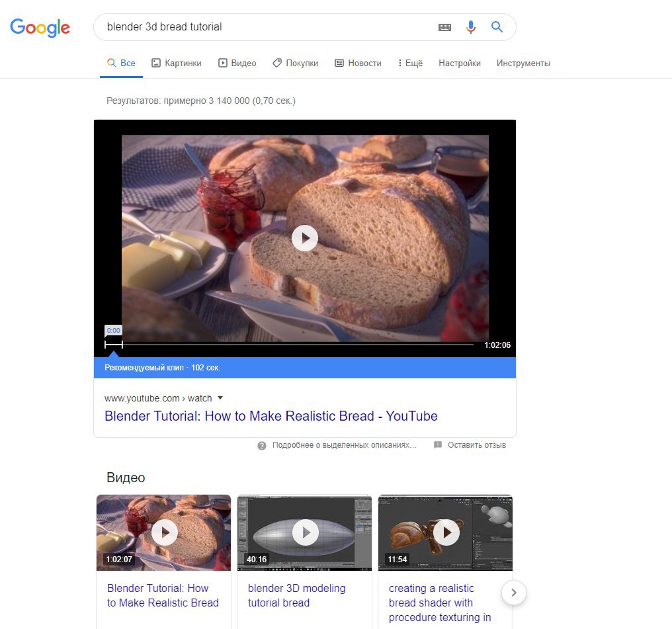Click the 1:02:06 duration label on video

point(497,345)
